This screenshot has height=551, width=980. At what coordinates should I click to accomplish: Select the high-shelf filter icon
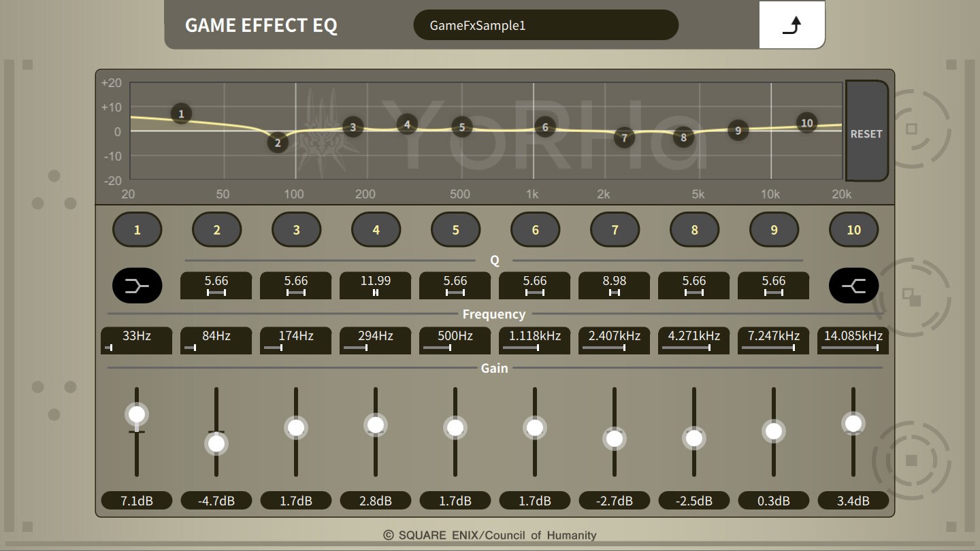tap(853, 285)
